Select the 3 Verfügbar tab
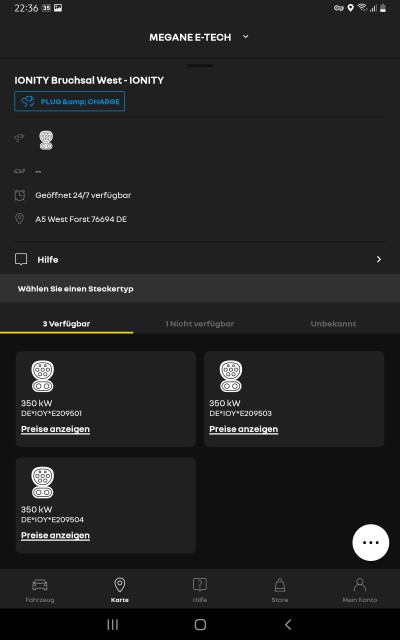Screen dimensions: 400x640 click(x=67, y=324)
